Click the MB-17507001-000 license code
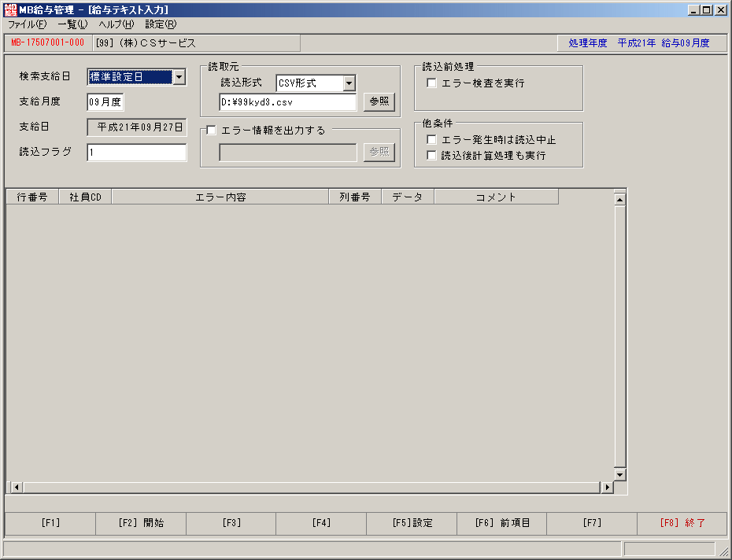 (47, 43)
